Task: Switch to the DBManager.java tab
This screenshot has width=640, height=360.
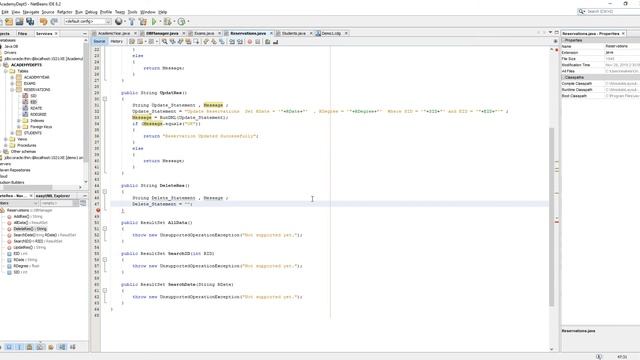Action: [x=162, y=33]
